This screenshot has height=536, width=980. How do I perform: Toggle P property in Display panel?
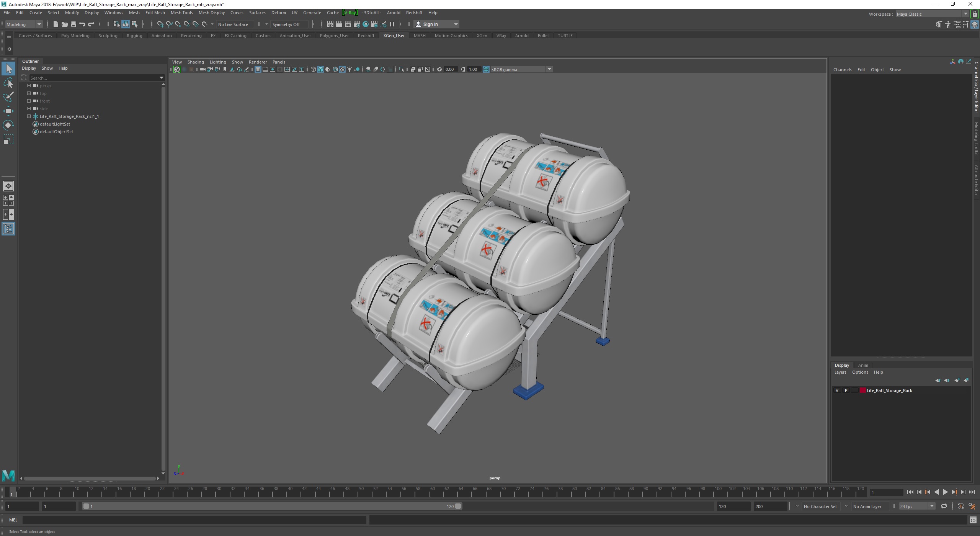[845, 390]
